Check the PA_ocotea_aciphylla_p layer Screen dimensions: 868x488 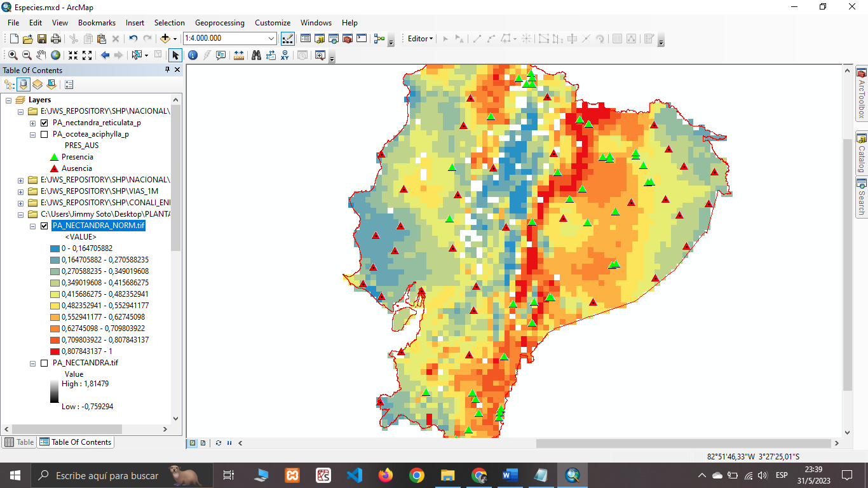(44, 134)
